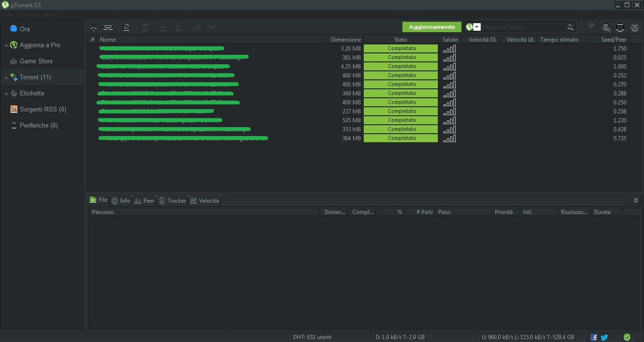Screen dimensions: 644x342
Task: Click the Facebook icon in status bar
Action: click(x=594, y=337)
